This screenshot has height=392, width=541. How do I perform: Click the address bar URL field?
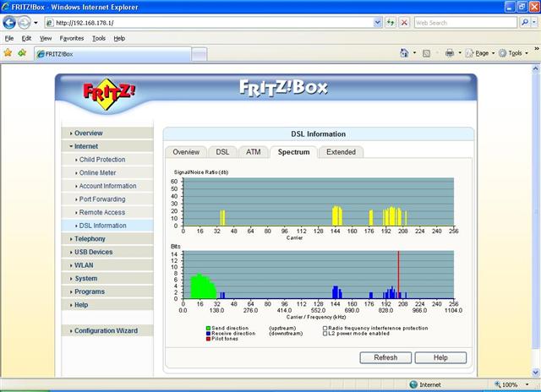[209, 23]
